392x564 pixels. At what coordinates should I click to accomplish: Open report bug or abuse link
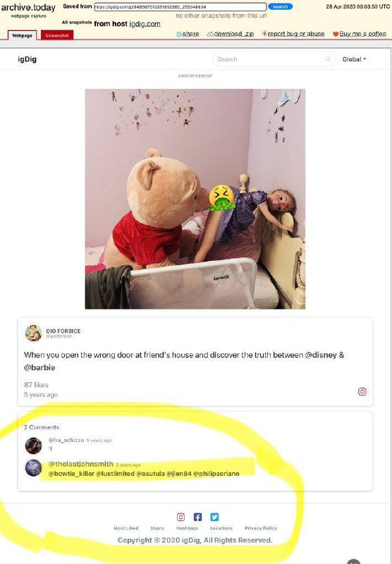tap(293, 34)
